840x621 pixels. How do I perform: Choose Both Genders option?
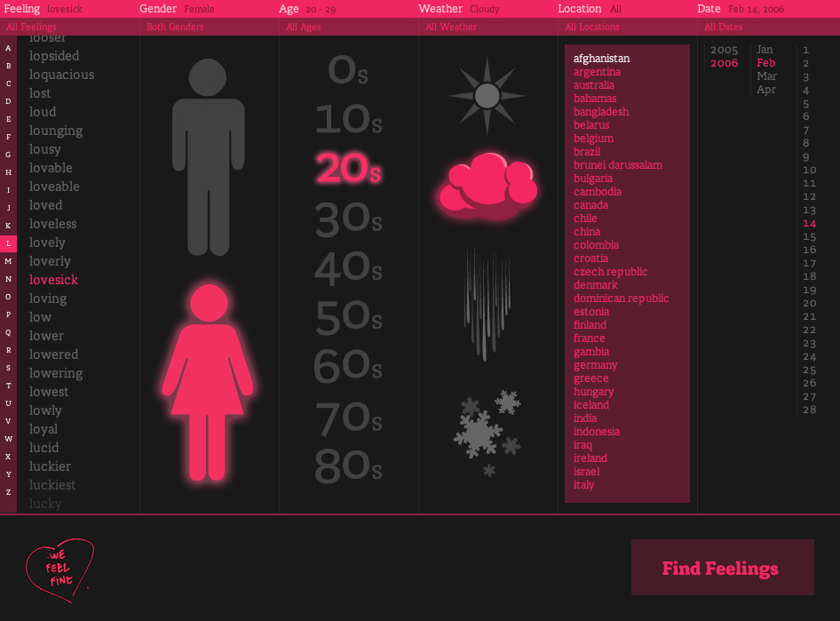[175, 28]
